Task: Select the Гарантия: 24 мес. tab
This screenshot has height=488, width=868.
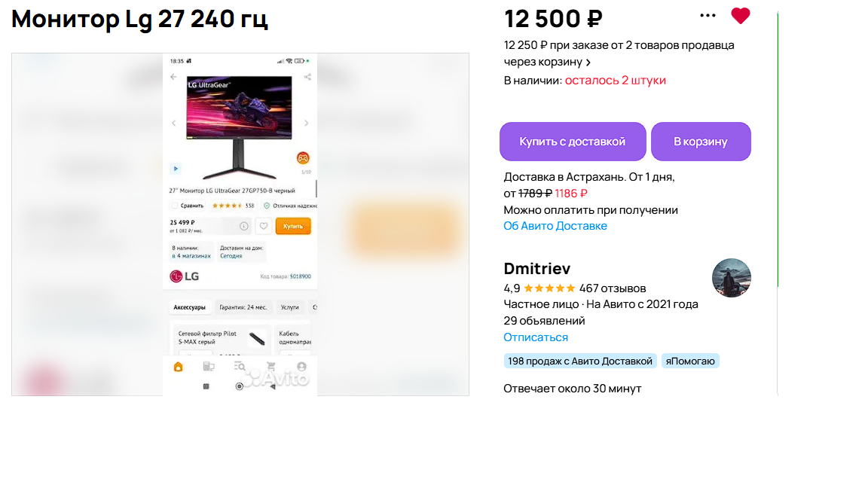Action: coord(243,307)
